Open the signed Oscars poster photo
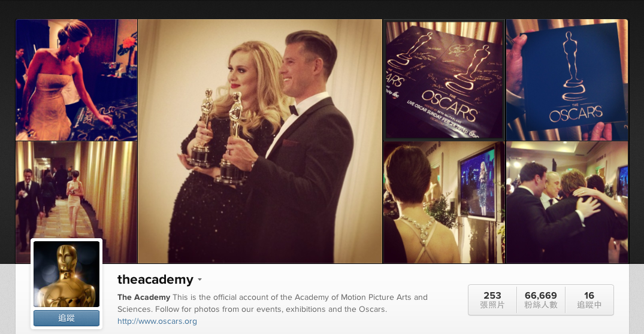Viewport: 644px width, 334px height. click(x=444, y=80)
